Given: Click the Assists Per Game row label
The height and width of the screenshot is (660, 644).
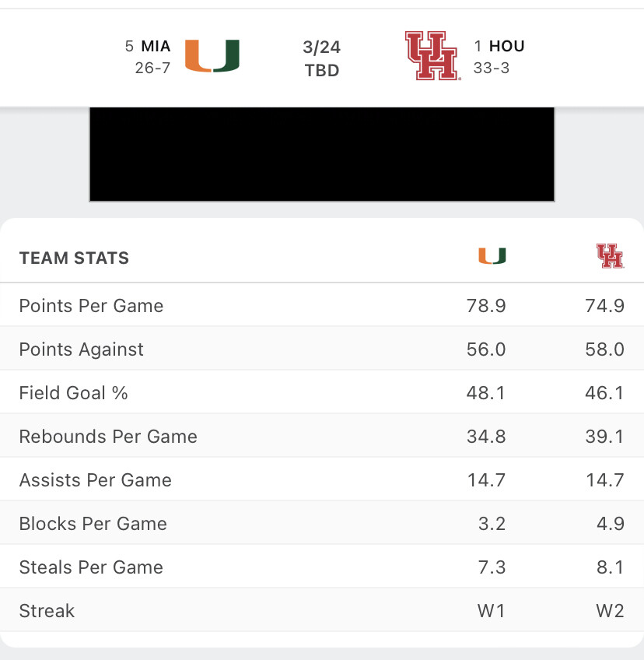Looking at the screenshot, I should coord(95,480).
